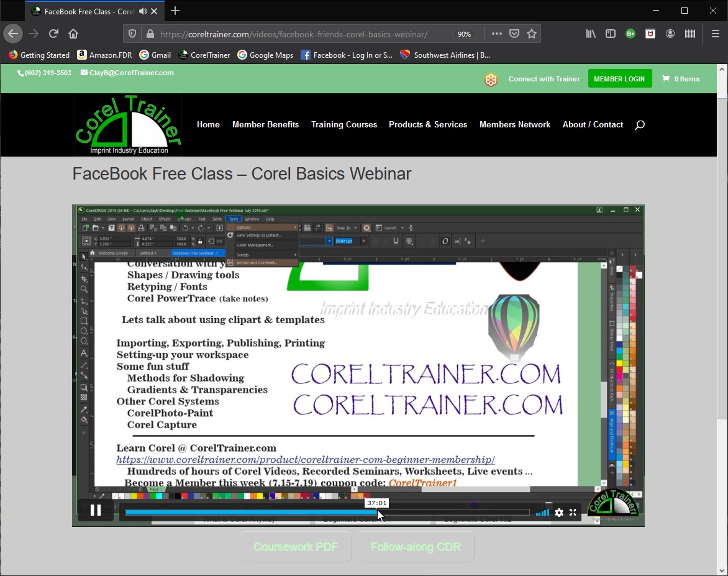
Task: Open the Firefox hamburger menu
Action: coord(716,34)
